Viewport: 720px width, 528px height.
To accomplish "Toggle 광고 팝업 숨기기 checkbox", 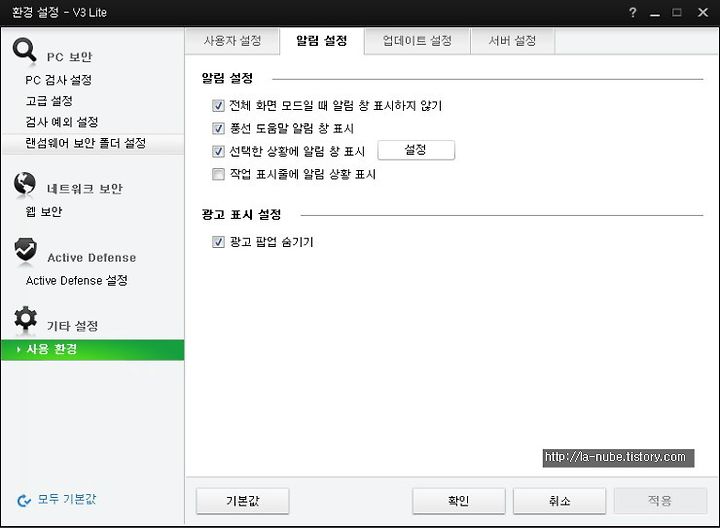I will click(218, 242).
